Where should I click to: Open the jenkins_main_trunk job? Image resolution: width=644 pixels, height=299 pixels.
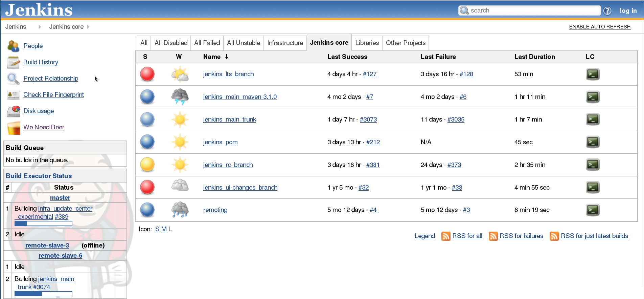click(x=229, y=120)
